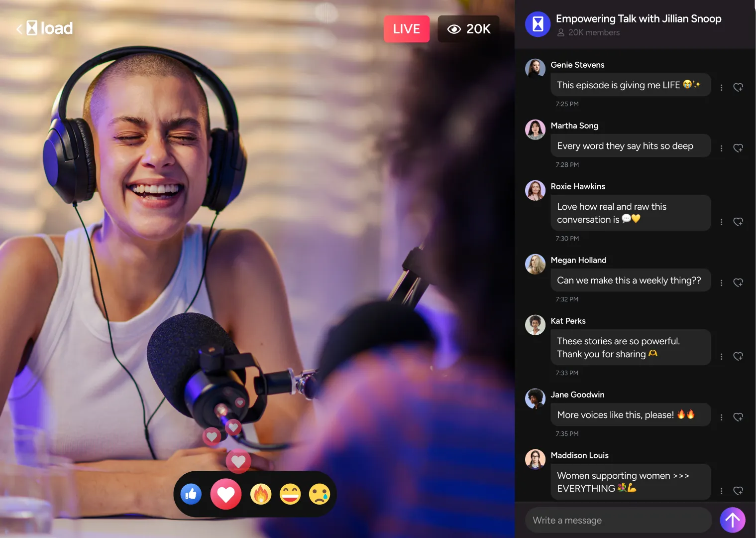Open options menu on Megan Holland's message
This screenshot has height=538, width=756.
point(721,282)
